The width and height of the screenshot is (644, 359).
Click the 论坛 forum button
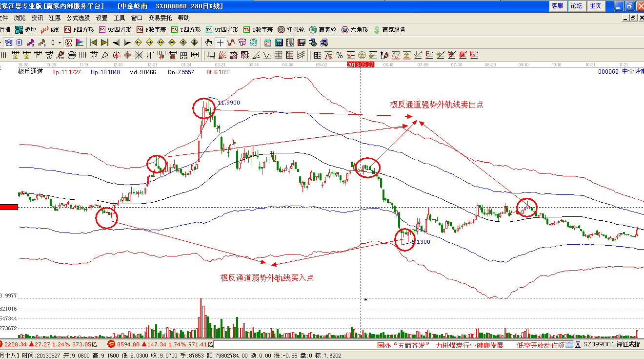(x=576, y=6)
